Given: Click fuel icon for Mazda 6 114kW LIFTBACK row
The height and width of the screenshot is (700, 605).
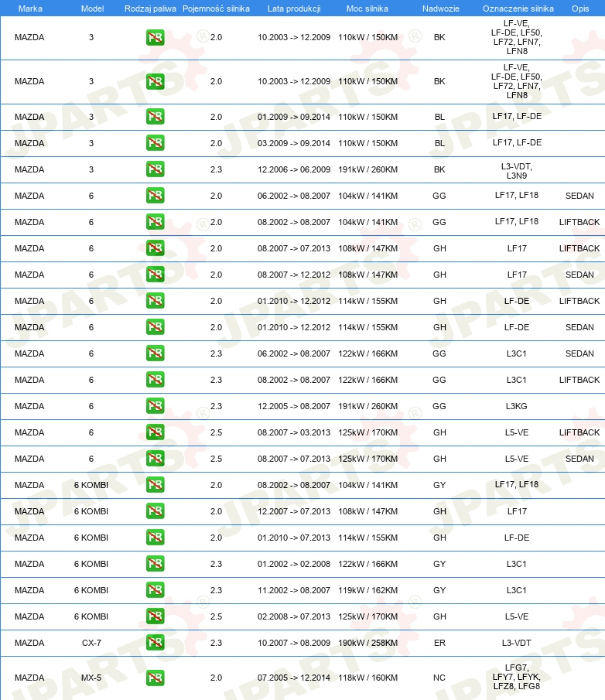Looking at the screenshot, I should click(x=155, y=301).
